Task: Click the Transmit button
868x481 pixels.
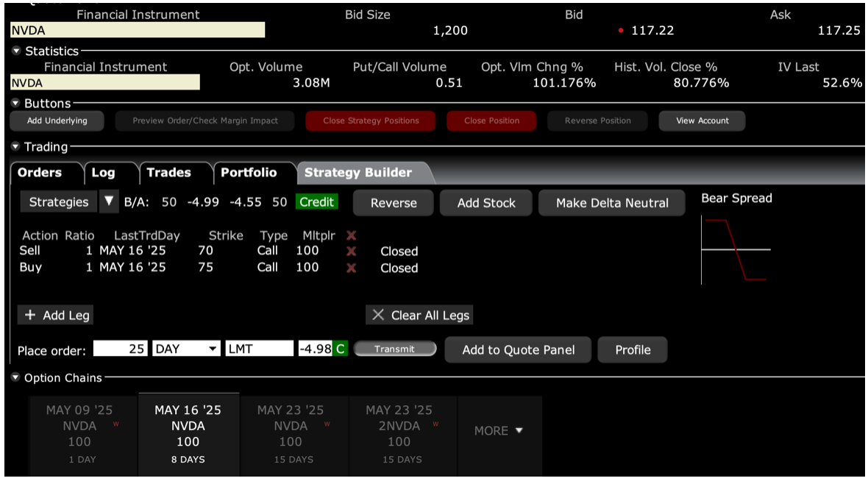Action: click(395, 349)
